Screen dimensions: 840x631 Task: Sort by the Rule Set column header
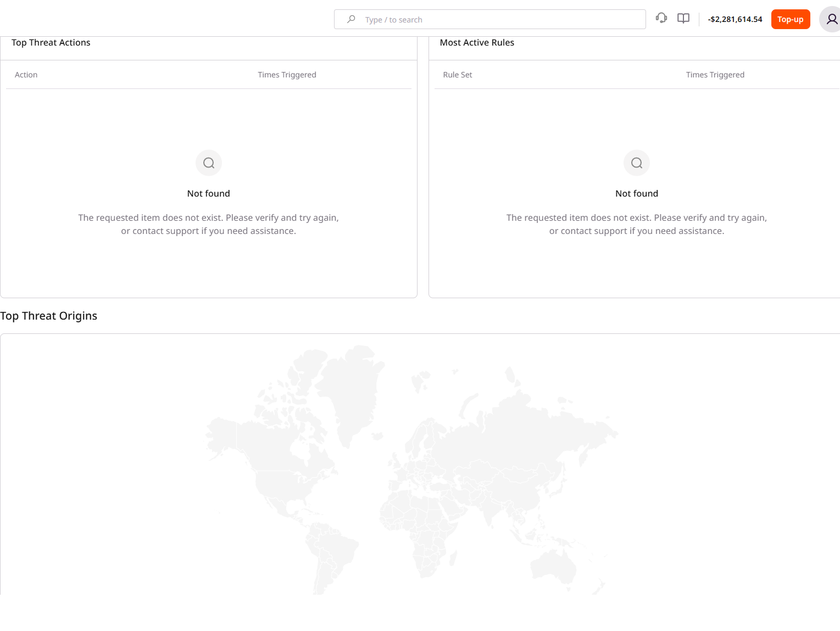457,75
